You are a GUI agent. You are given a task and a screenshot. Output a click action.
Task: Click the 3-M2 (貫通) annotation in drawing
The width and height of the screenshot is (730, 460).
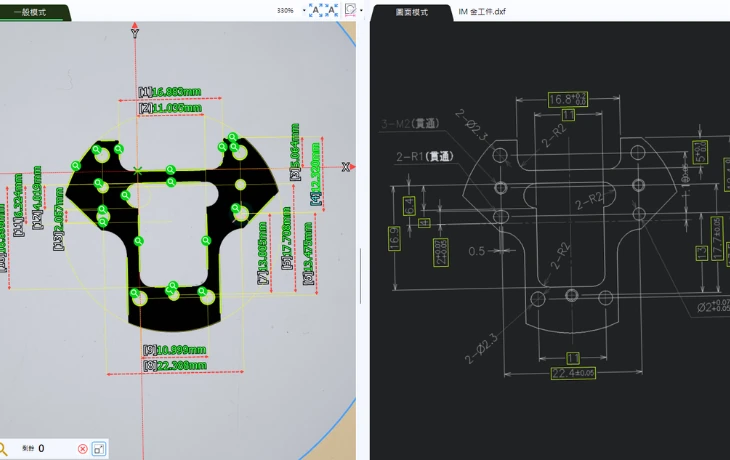point(409,124)
